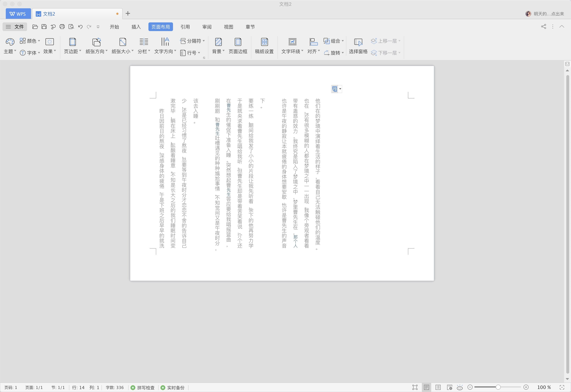This screenshot has height=392, width=571.
Task: Toggle Real-time Backup (实时备份) indicator
Action: click(173, 388)
